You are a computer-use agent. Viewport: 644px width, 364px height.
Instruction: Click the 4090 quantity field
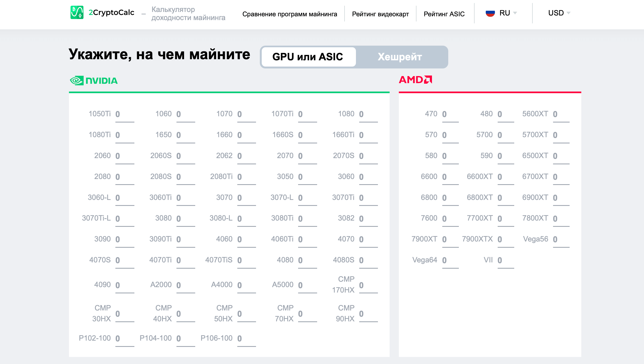(x=125, y=285)
